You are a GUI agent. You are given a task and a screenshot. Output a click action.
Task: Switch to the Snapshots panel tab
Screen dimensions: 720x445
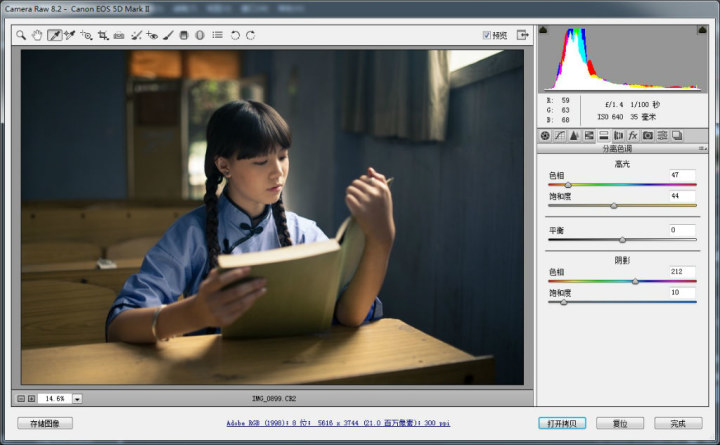(x=677, y=135)
